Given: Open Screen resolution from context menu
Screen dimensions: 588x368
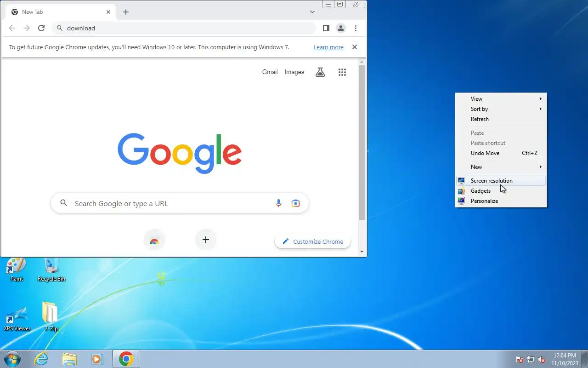Looking at the screenshot, I should point(501,181).
